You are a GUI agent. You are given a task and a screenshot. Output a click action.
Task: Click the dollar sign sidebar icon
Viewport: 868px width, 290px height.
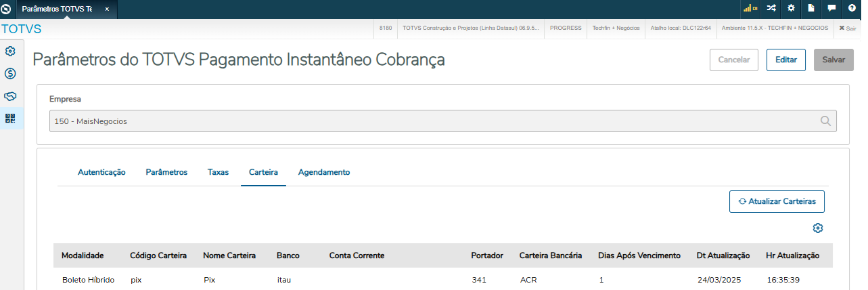[10, 73]
